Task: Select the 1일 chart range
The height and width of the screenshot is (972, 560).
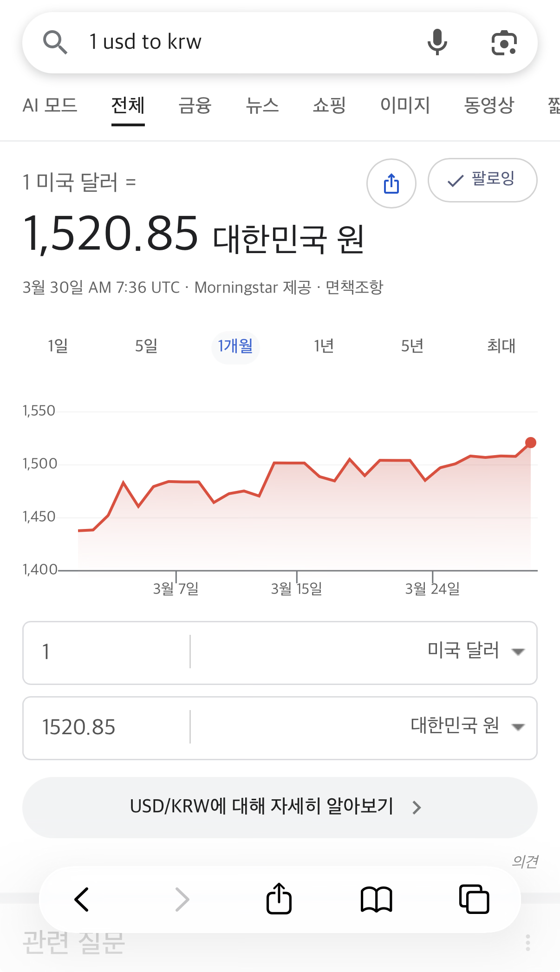Action: click(58, 346)
